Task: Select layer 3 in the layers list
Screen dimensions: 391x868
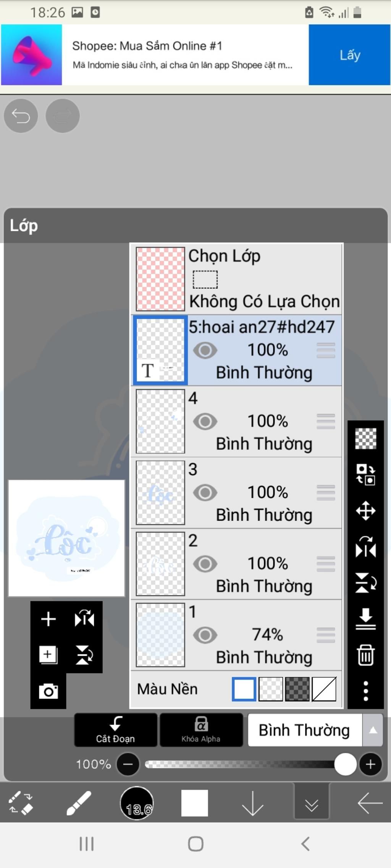Action: pyautogui.click(x=236, y=492)
